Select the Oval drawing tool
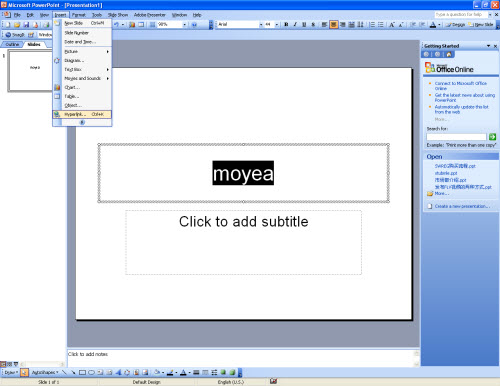This screenshot has height=386, width=500. (x=91, y=372)
